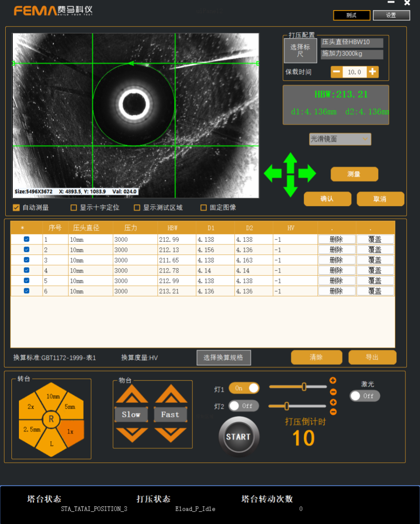The width and height of the screenshot is (420, 524).
Task: Switch to the 设置 tab
Action: pos(391,15)
